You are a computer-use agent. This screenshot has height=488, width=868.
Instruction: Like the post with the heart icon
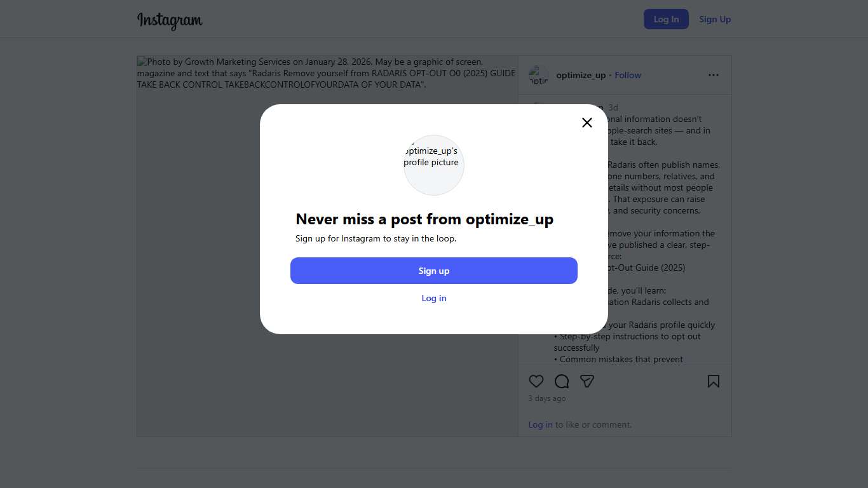(536, 381)
